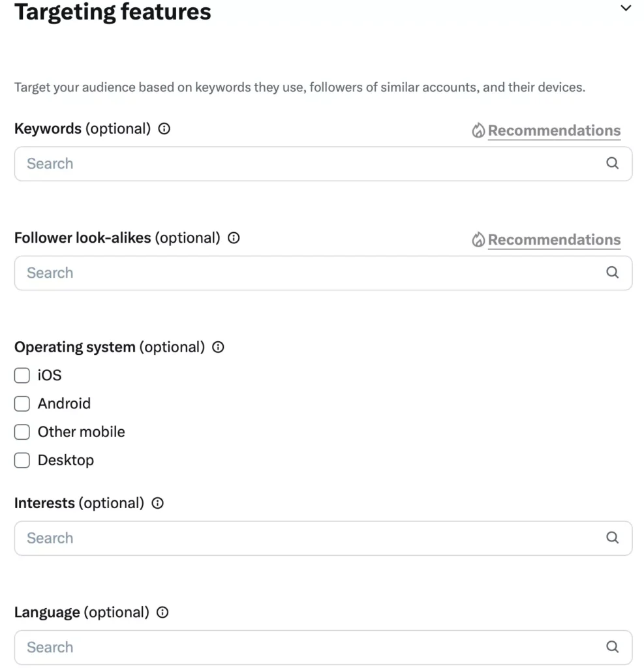Collapse the Targeting features section
The height and width of the screenshot is (668, 644).
click(x=625, y=8)
